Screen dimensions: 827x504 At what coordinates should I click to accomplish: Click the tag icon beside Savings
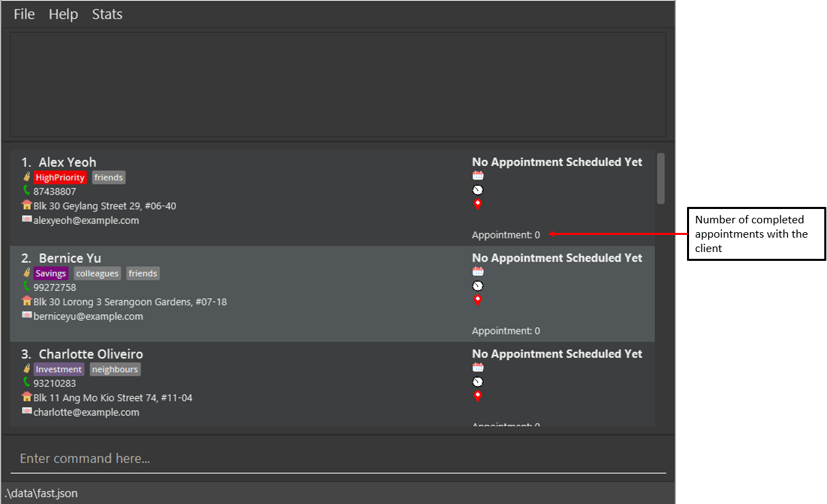pos(27,273)
